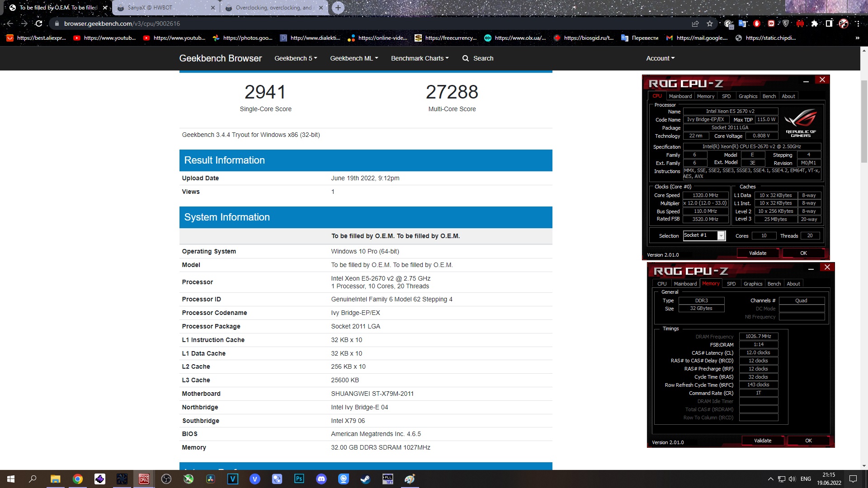Reload the Geekbench page
The image size is (868, 488).
click(39, 23)
